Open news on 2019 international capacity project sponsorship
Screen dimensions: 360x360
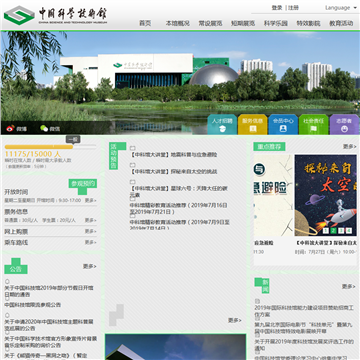click(304, 311)
